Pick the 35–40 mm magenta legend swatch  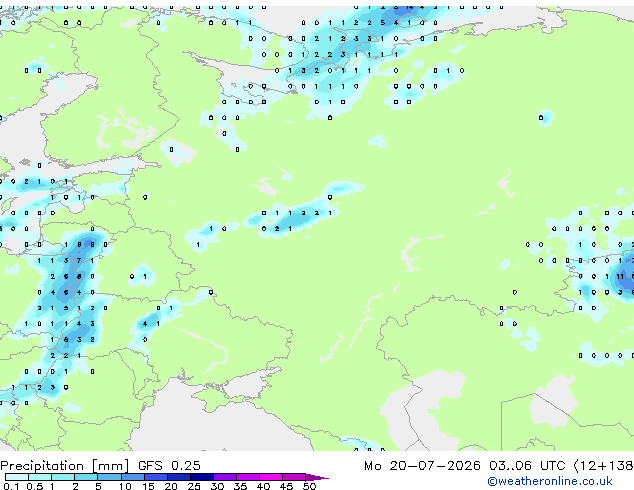(x=248, y=477)
